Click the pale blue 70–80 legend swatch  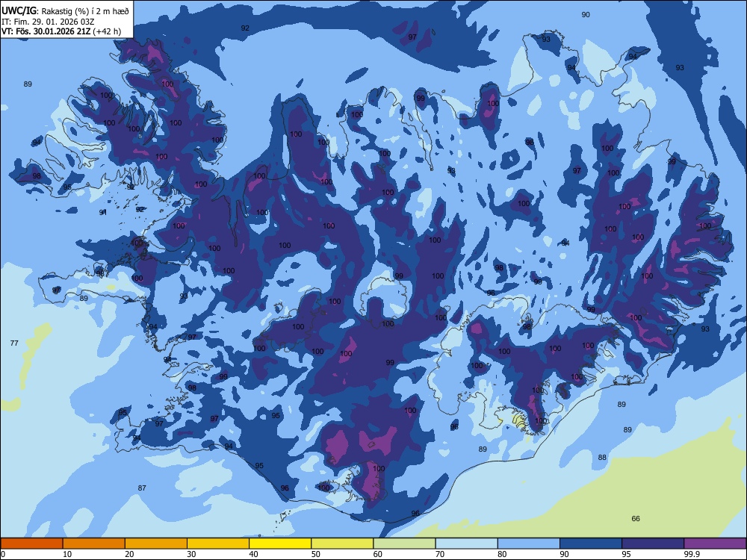466,544
